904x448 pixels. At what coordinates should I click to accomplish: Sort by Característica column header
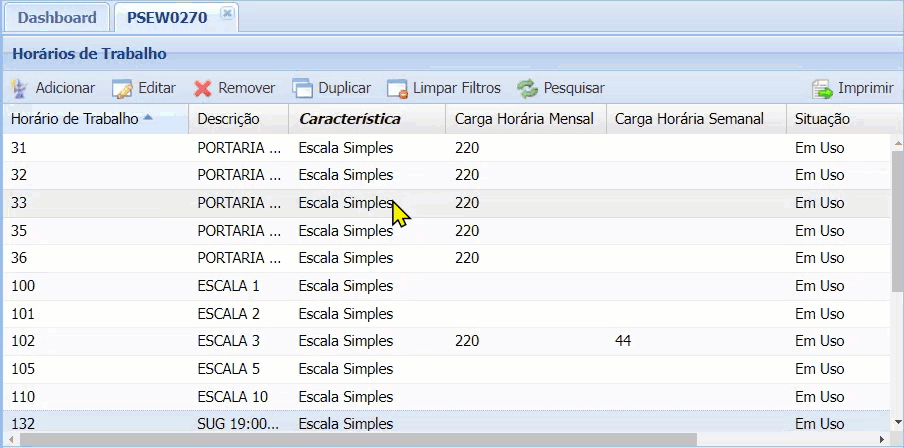(350, 119)
